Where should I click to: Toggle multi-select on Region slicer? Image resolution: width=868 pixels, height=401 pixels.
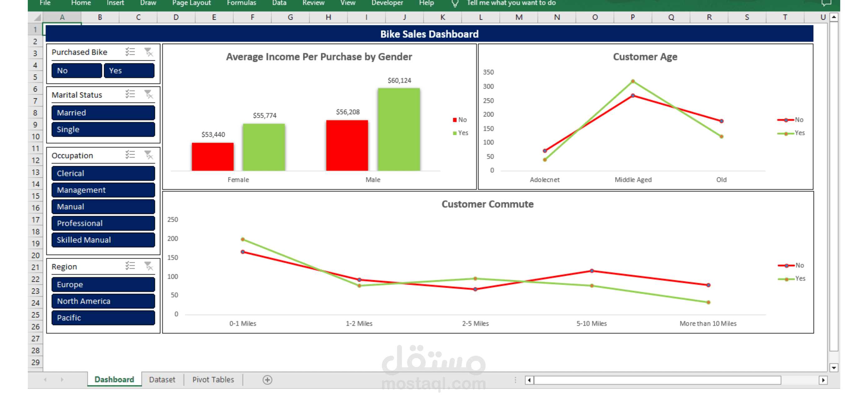point(130,266)
